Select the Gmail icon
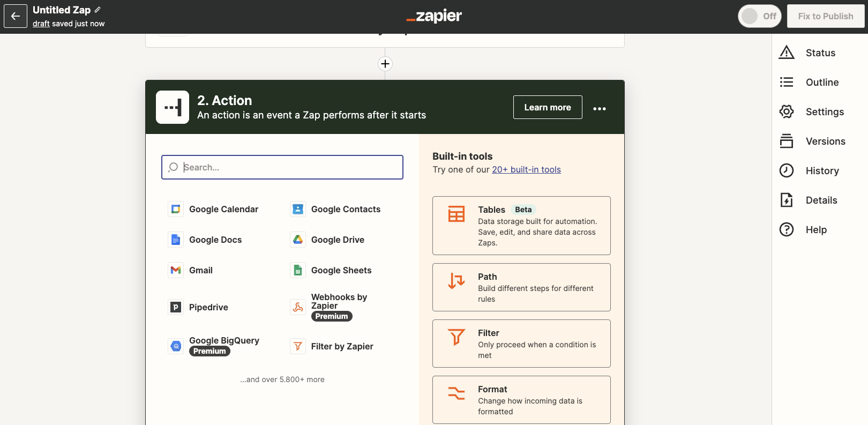 (x=176, y=270)
